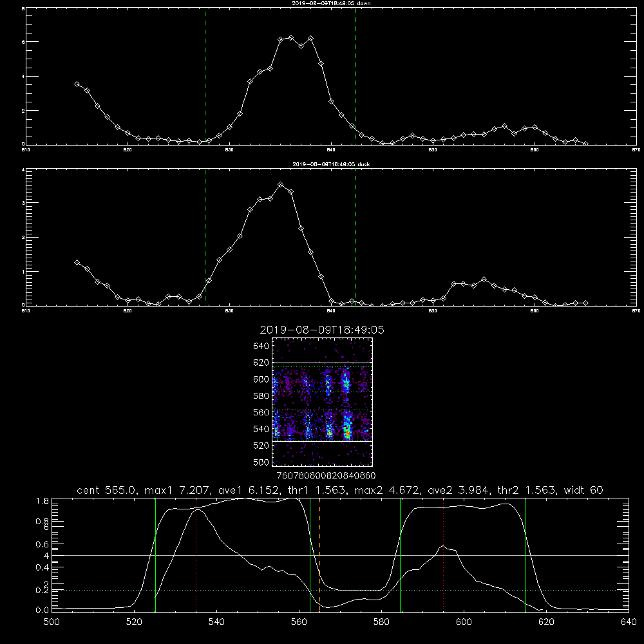644x644 pixels.
Task: Click heatmap y-axis label 600
Action: pos(261,379)
